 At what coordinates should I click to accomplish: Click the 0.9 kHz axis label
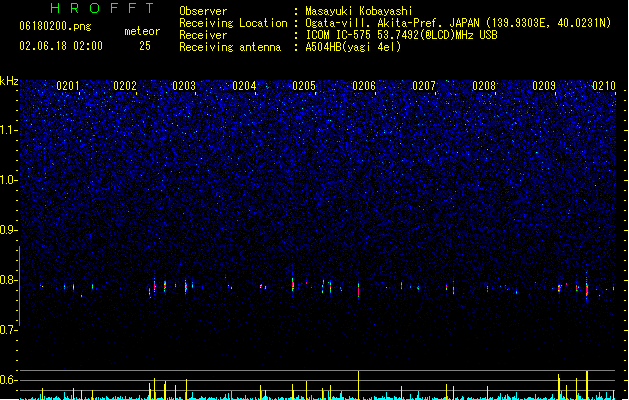[9, 230]
